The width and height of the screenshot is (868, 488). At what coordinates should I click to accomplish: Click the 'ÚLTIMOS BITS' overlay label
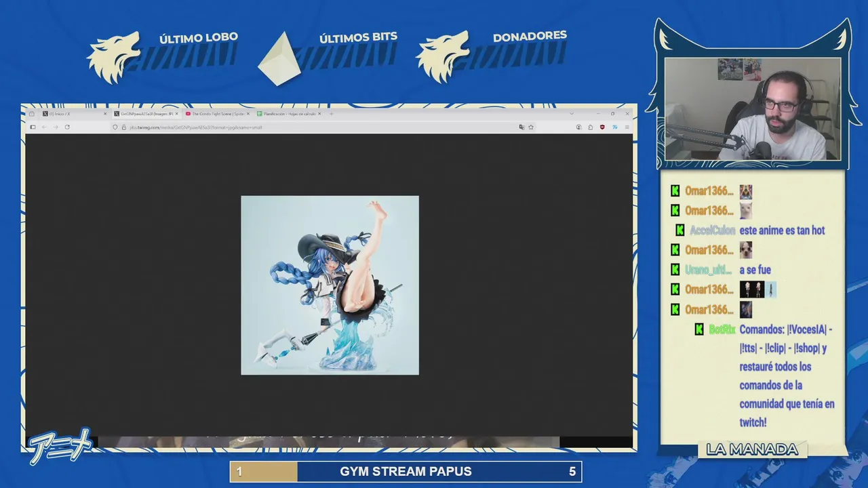coord(358,37)
